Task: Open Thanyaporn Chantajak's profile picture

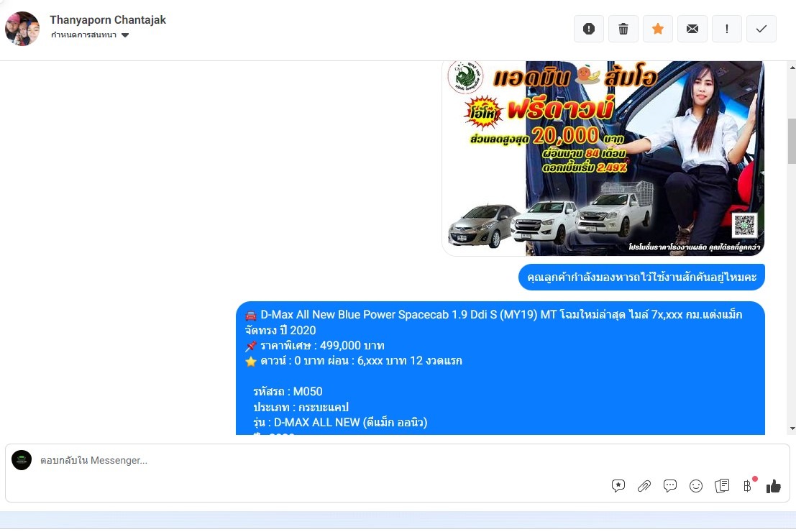Action: 22,29
